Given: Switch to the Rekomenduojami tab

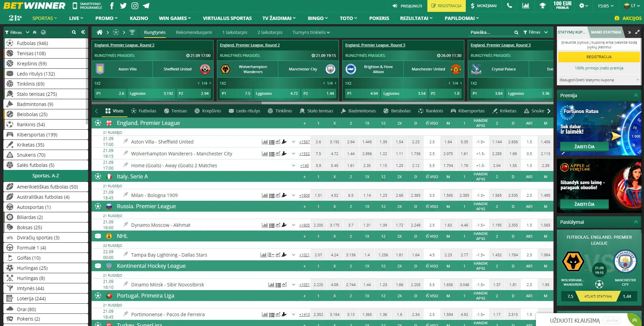Looking at the screenshot, I should coord(194,32).
